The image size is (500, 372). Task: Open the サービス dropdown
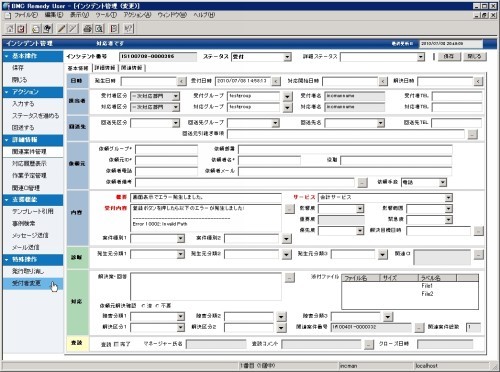[448, 198]
